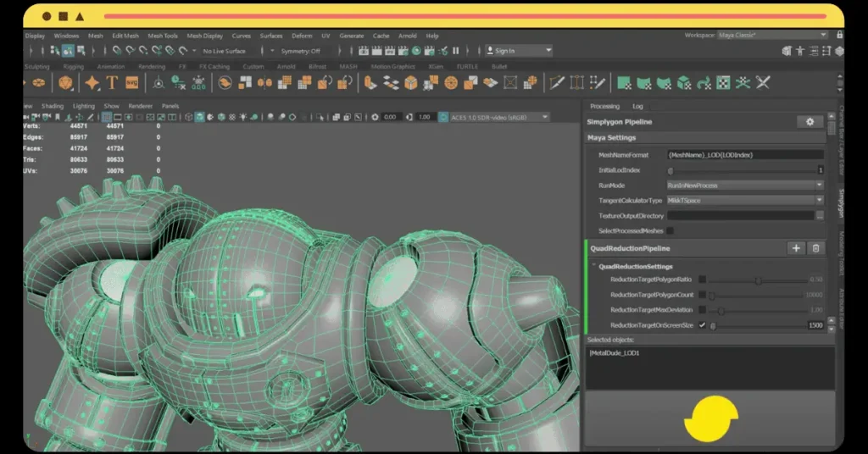The image size is (868, 454).
Task: Open the Edit Mesh menu
Action: pos(125,36)
